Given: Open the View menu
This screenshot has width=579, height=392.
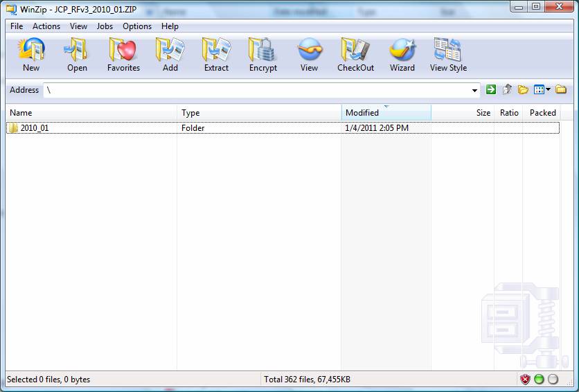Looking at the screenshot, I should point(78,26).
